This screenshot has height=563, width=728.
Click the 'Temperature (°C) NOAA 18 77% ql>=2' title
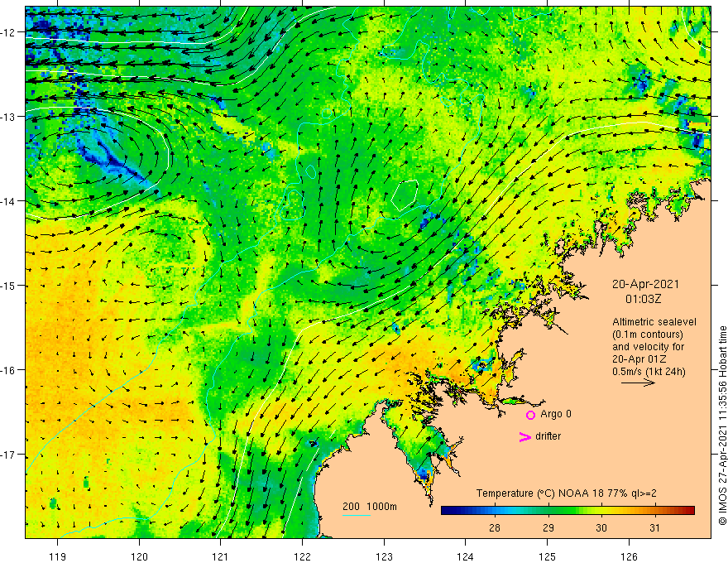pyautogui.click(x=567, y=493)
